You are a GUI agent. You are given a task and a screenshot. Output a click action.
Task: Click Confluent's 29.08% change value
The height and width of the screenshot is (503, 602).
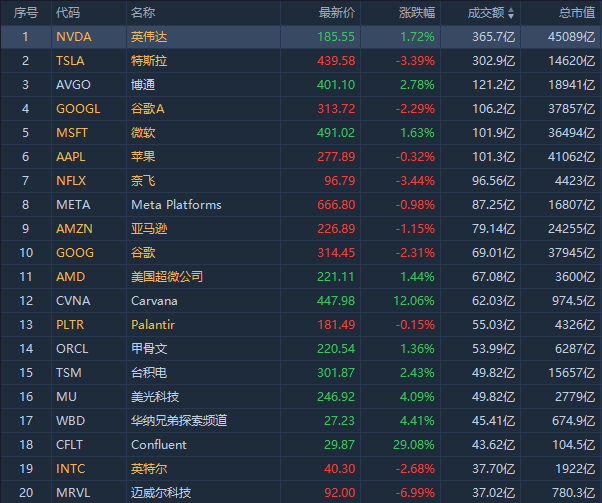point(414,445)
